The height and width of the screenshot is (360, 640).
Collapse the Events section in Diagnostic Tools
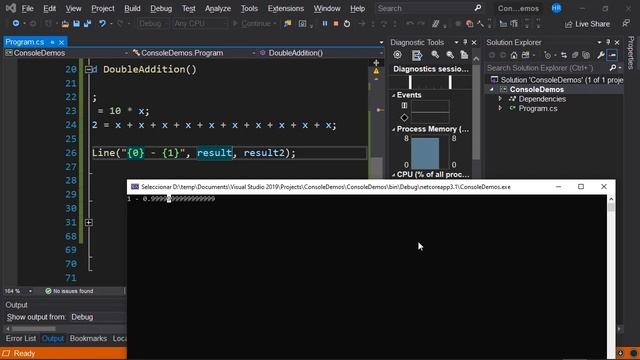(x=393, y=95)
